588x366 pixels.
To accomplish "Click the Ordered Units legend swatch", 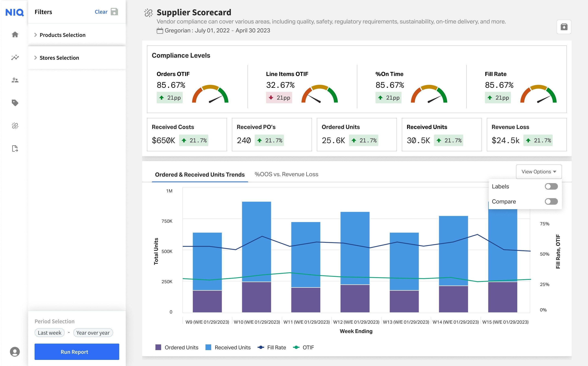I will point(158,347).
